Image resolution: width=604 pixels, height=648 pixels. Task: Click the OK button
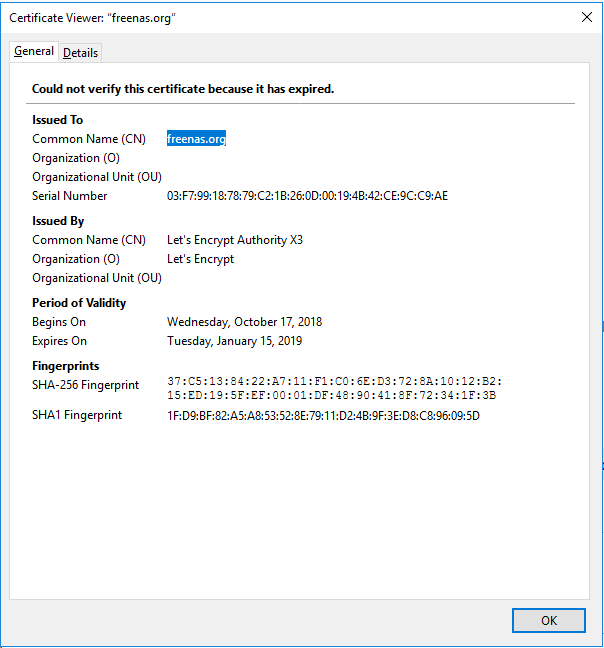pyautogui.click(x=549, y=620)
